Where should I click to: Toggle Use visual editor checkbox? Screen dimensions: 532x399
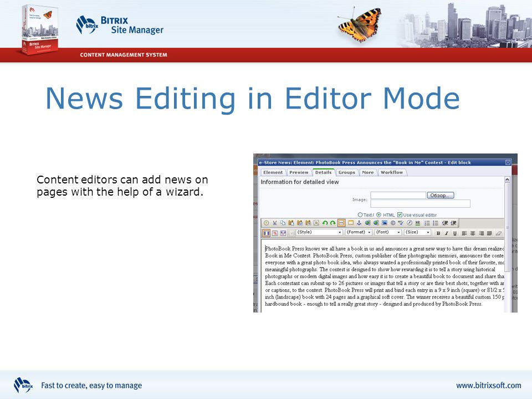coord(400,215)
